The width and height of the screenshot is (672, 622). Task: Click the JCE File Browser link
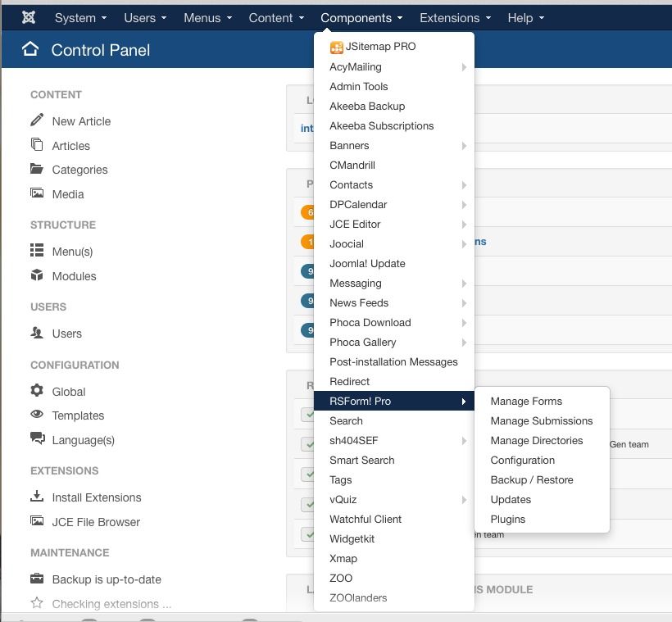[96, 522]
